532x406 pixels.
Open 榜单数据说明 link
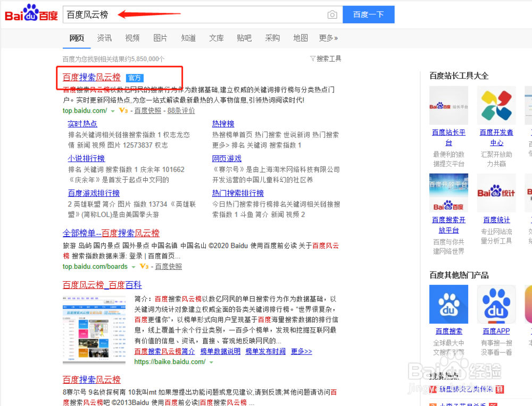220,351
